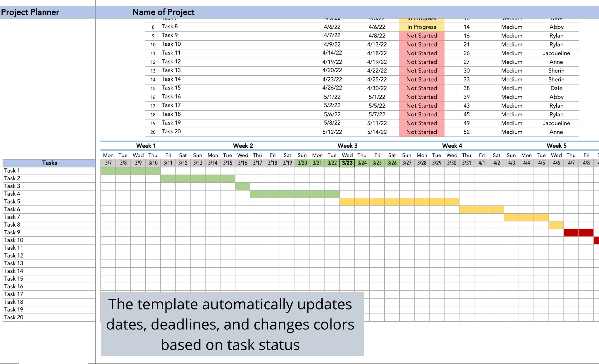Click the "Medium" priority cell for Task 12
599x364 pixels.
tap(511, 62)
